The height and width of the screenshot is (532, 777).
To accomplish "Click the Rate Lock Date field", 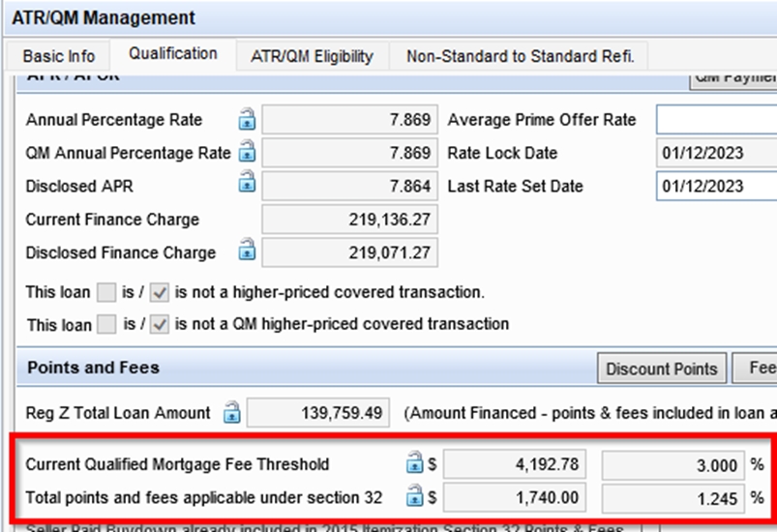I will [x=716, y=153].
